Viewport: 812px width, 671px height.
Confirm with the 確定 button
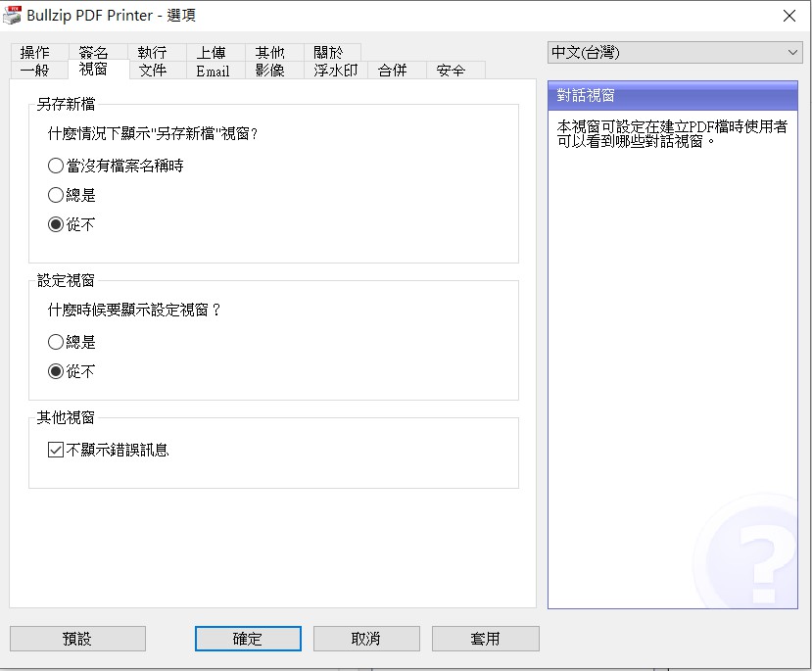click(248, 639)
